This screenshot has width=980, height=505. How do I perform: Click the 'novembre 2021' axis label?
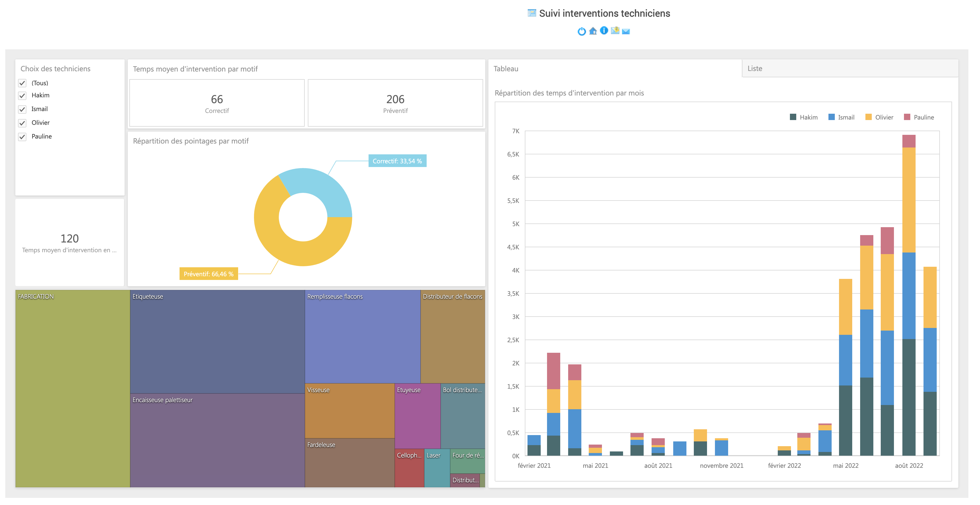coord(721,465)
